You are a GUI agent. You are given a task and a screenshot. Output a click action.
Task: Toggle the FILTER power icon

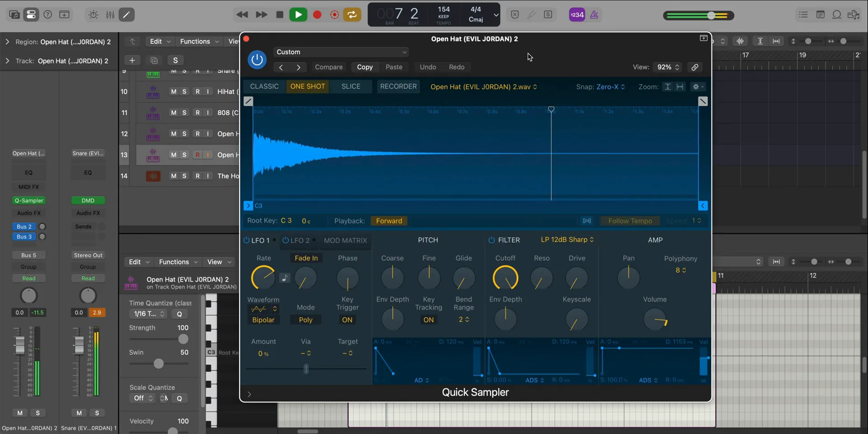tap(491, 240)
